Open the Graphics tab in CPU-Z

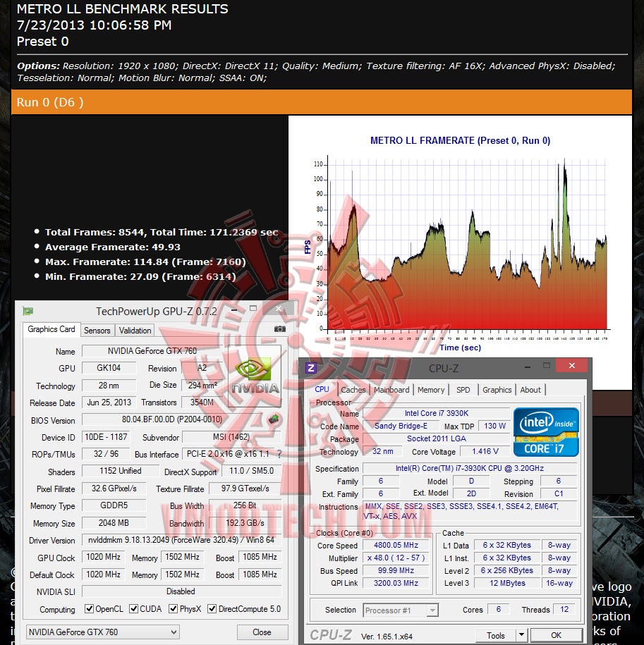(497, 390)
